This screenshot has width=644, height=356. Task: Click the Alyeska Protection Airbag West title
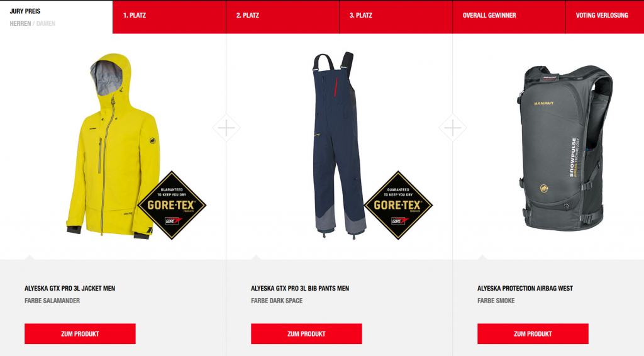[x=525, y=288]
